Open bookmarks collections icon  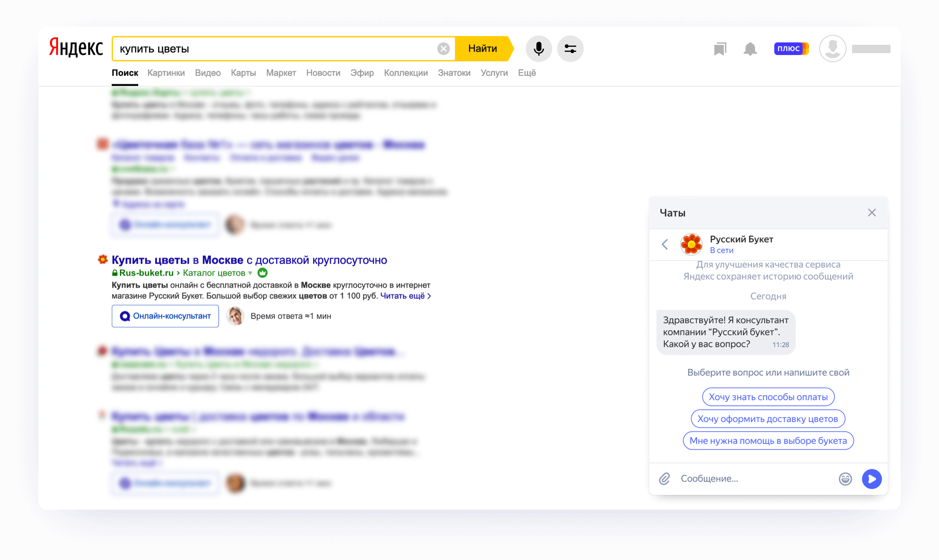[x=720, y=49]
